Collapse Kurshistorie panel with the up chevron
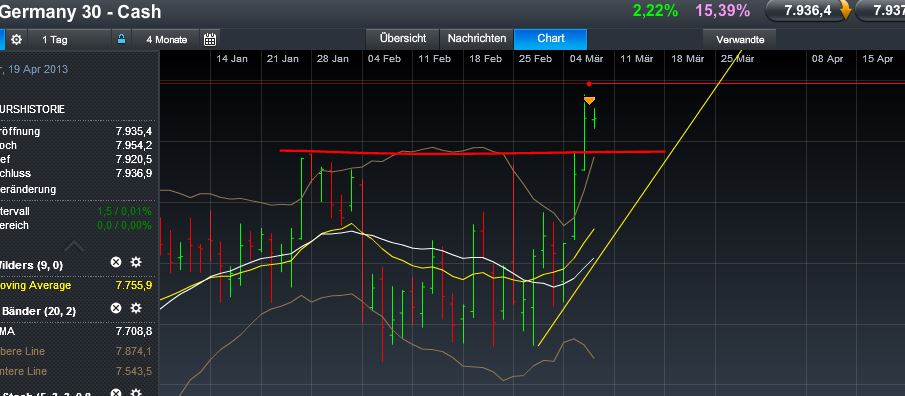Screen dimensions: 905x396 (74, 247)
